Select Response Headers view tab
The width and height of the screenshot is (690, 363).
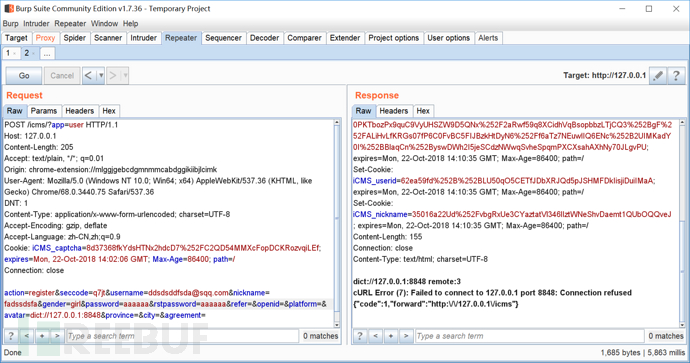[x=393, y=111]
